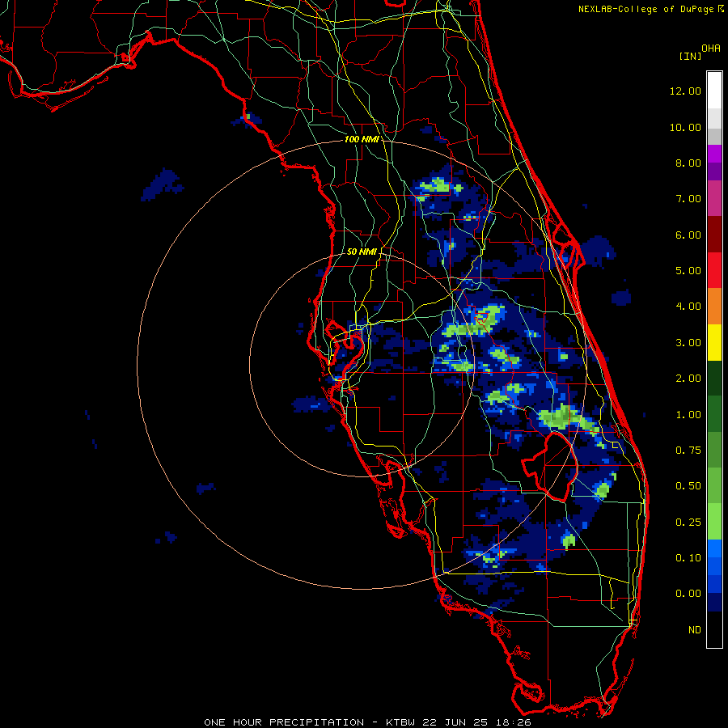728x728 pixels.
Task: Select the 7.00 legend value
Action: (x=688, y=199)
